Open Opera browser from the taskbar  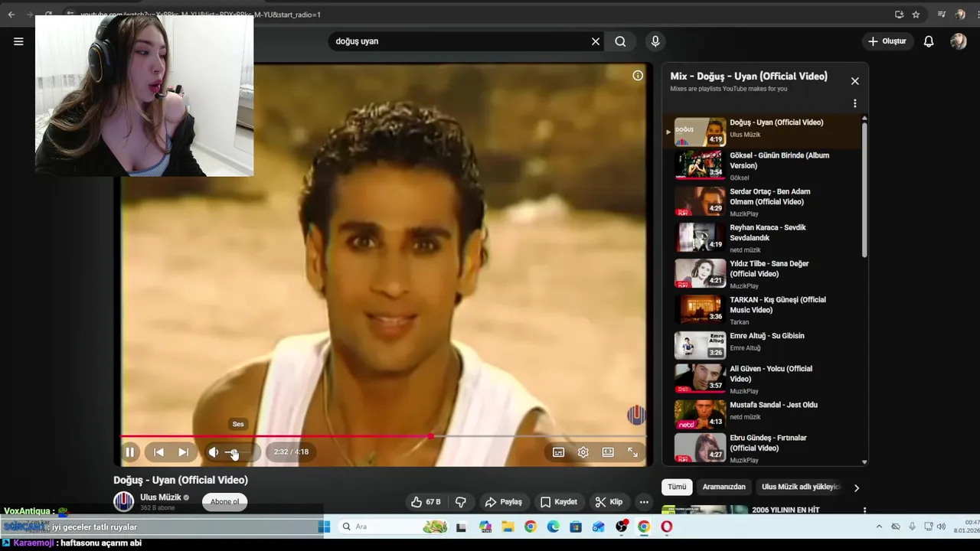[x=667, y=527]
